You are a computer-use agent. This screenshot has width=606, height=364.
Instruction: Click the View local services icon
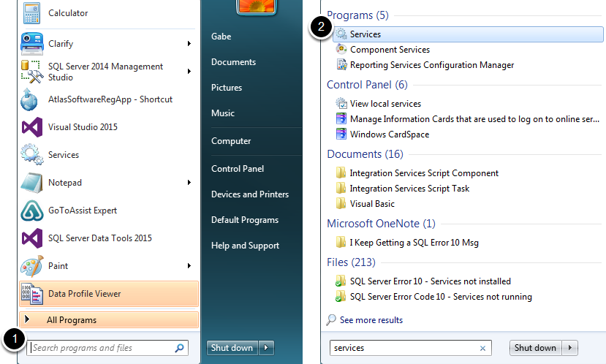click(x=341, y=103)
